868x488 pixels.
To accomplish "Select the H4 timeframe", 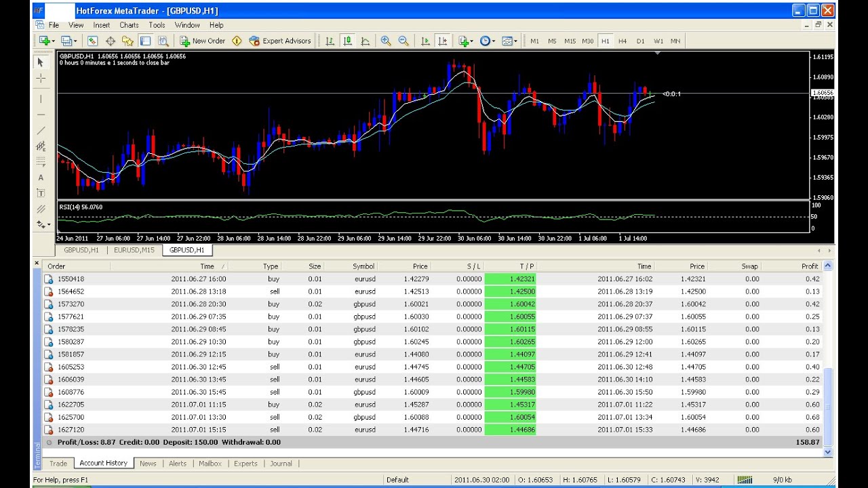I will click(x=623, y=41).
